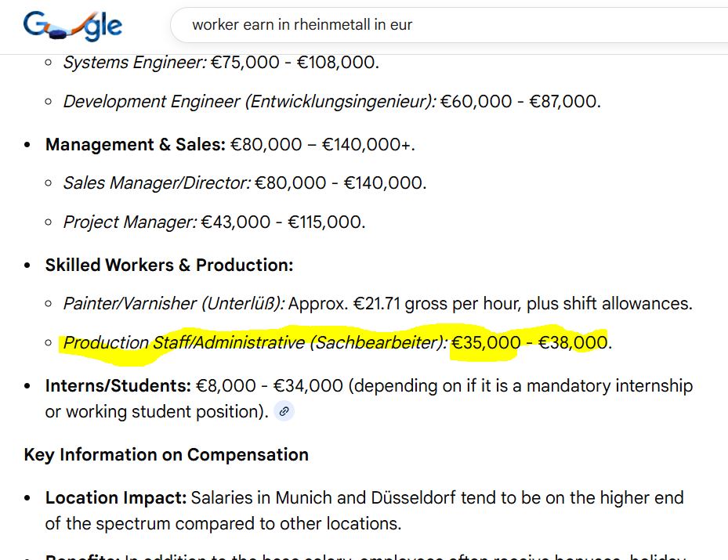
Task: Click highlighted "Production Staff/Administrative (Sachbearbeiter)" text
Action: pos(255,342)
